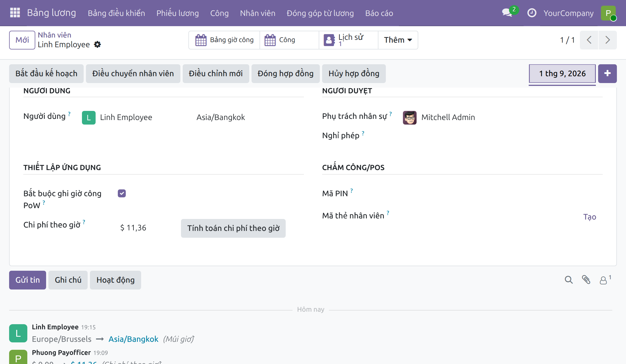Add new version with plus icon

tap(607, 74)
